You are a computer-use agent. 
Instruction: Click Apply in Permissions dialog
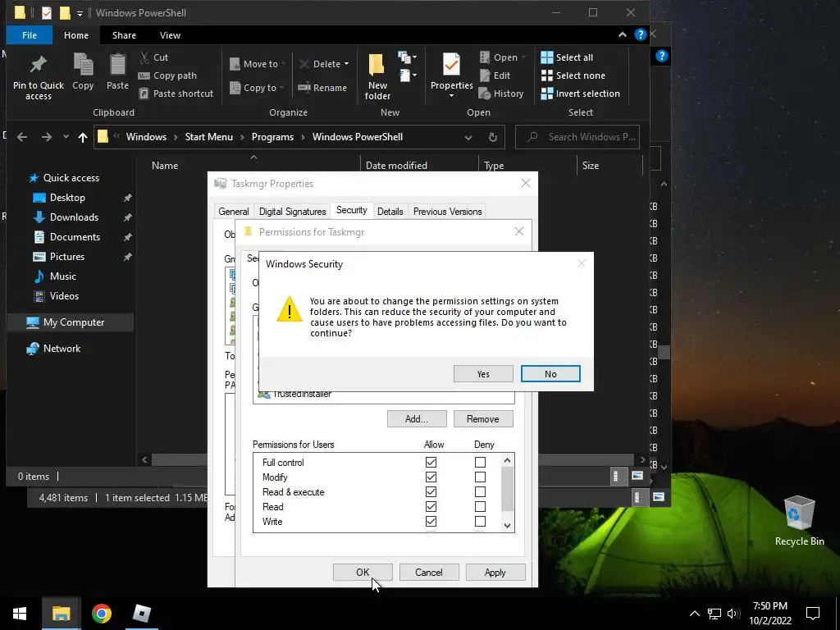[495, 572]
